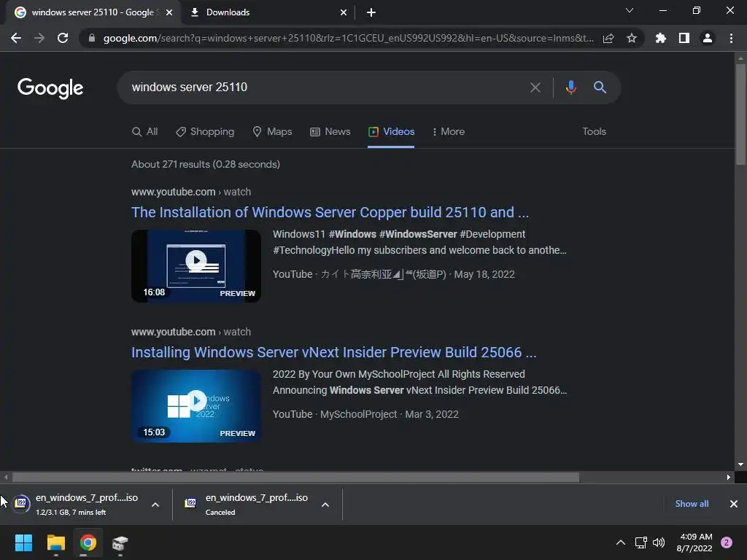Share this page from the address bar

click(x=608, y=38)
